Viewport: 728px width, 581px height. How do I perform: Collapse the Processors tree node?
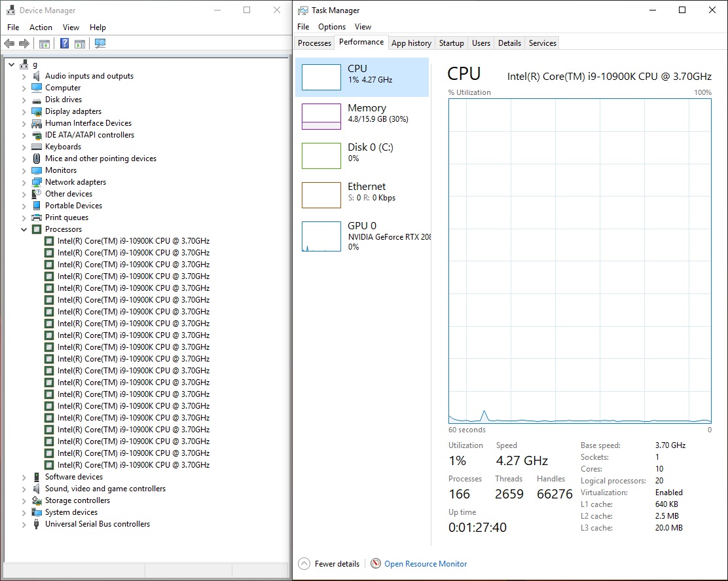point(24,229)
